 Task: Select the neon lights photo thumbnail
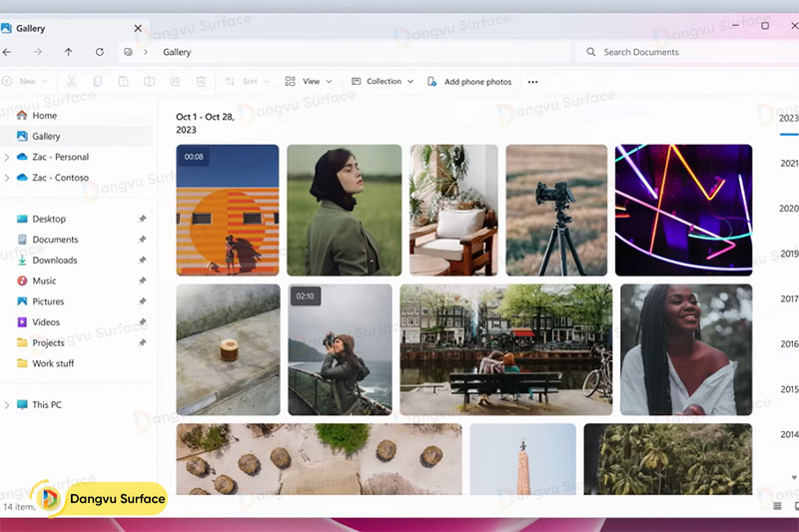point(683,211)
